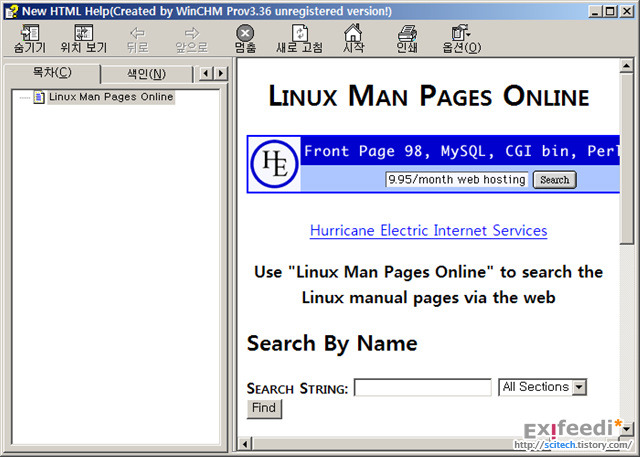The height and width of the screenshot is (457, 640).
Task: Click the Search String text field
Action: point(423,387)
